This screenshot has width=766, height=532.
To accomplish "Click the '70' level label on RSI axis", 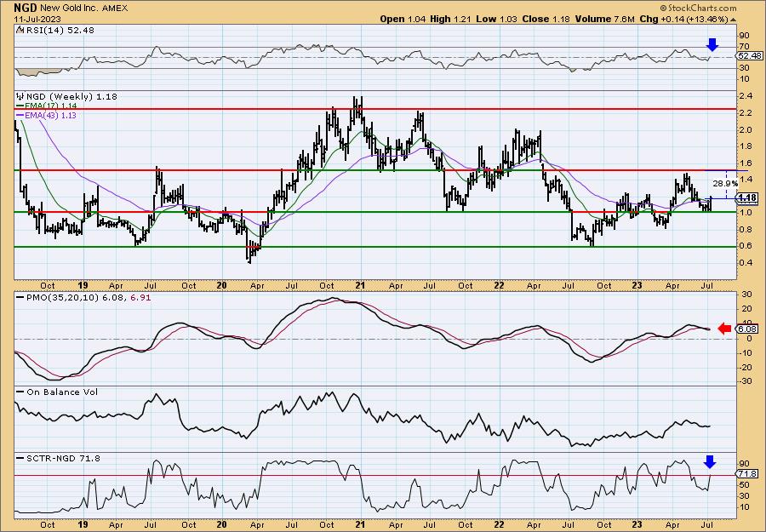I will [745, 47].
